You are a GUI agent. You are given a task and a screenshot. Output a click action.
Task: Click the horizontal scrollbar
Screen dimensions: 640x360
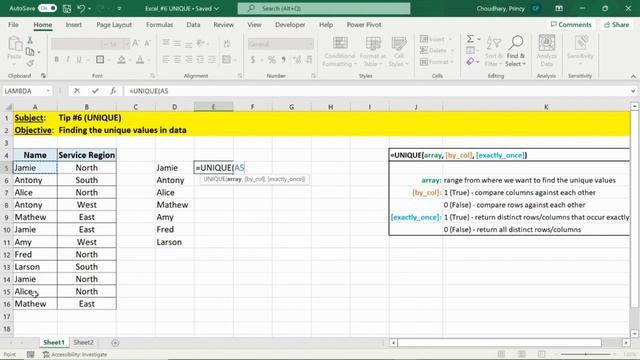point(499,342)
